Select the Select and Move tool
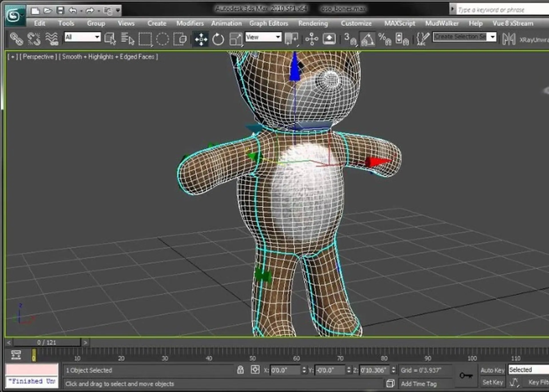Image resolution: width=549 pixels, height=392 pixels. (x=201, y=39)
